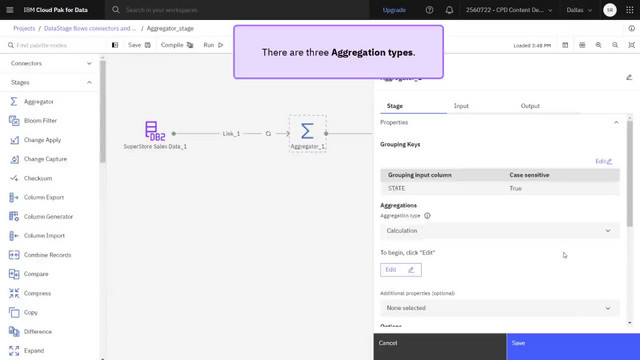Click the 'True' case sensitive cell
The height and width of the screenshot is (360, 640).
tap(515, 188)
